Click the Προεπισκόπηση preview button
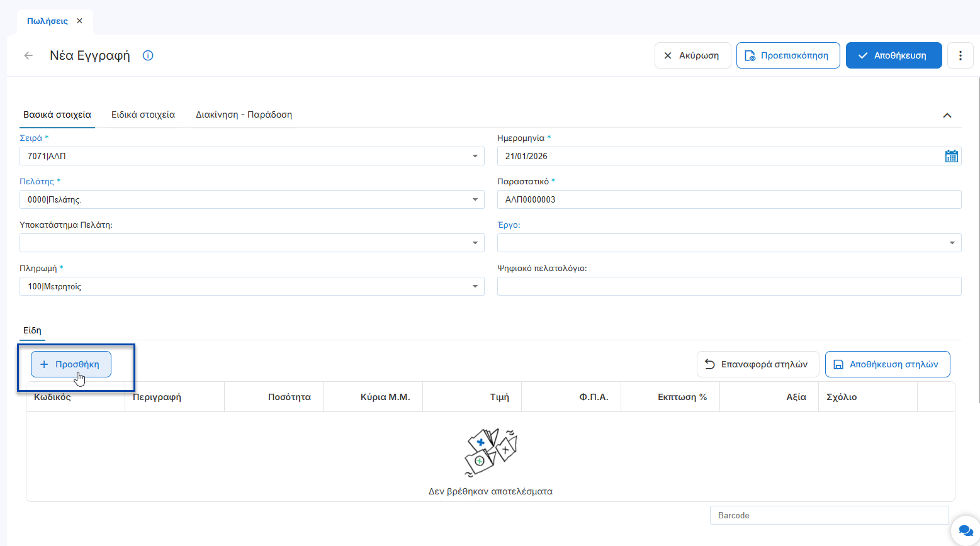The image size is (980, 546). [787, 55]
